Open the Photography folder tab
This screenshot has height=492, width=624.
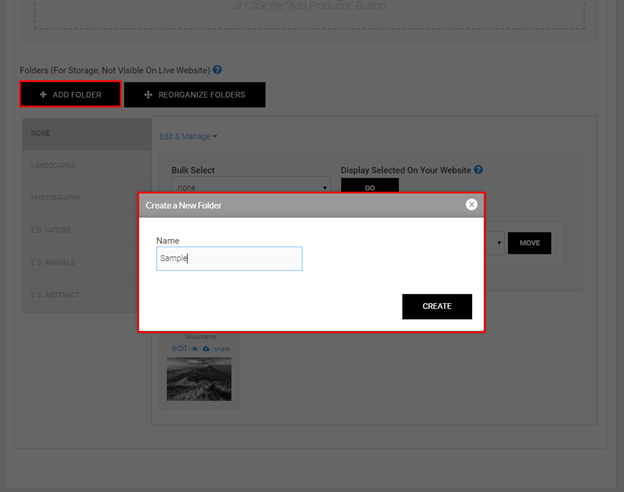[x=86, y=198]
